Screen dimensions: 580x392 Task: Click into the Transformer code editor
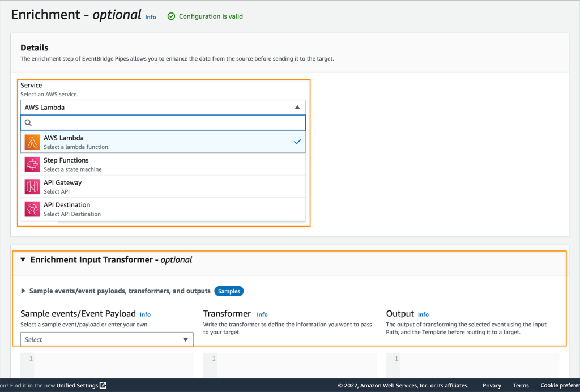pyautogui.click(x=289, y=365)
